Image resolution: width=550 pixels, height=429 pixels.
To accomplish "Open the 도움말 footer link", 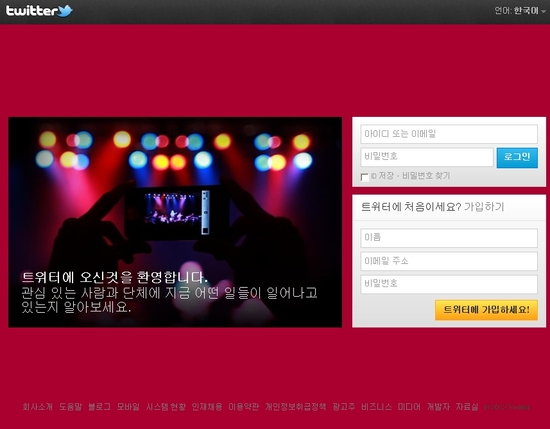I will tap(70, 407).
